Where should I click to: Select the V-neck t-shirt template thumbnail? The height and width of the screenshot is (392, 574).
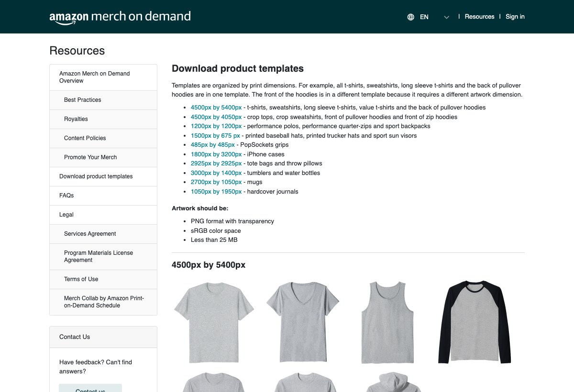click(x=302, y=322)
